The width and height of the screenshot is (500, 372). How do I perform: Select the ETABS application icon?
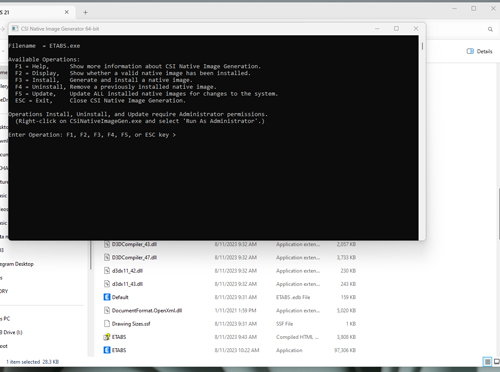(x=107, y=350)
